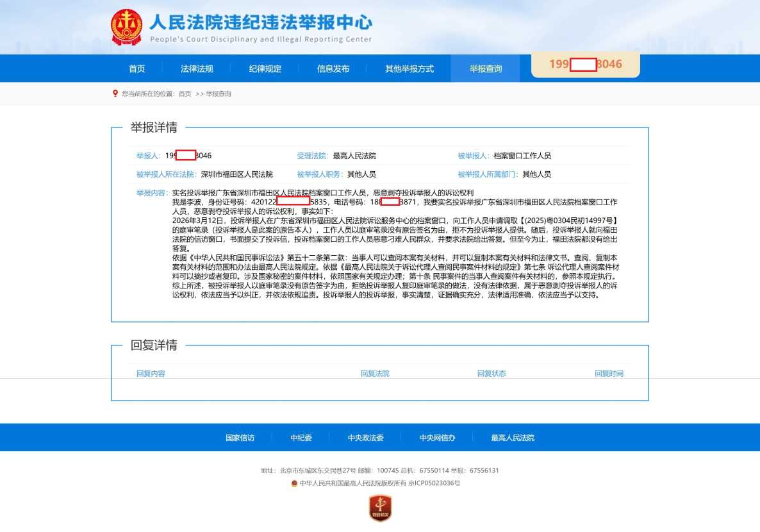The height and width of the screenshot is (532, 760).
Task: Click the red badge emblem at page bottom
Action: click(x=380, y=510)
